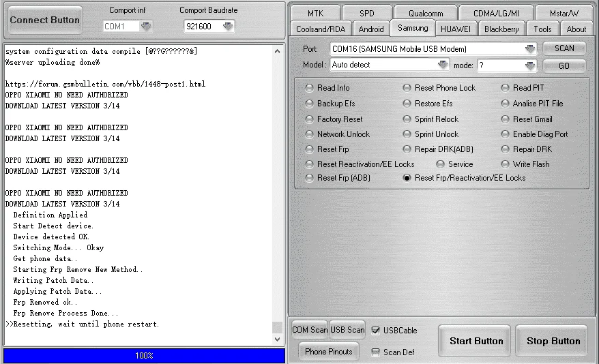Switch to the Coolsand/RDA tab
Viewport: 599px width, 364px height.
(321, 29)
